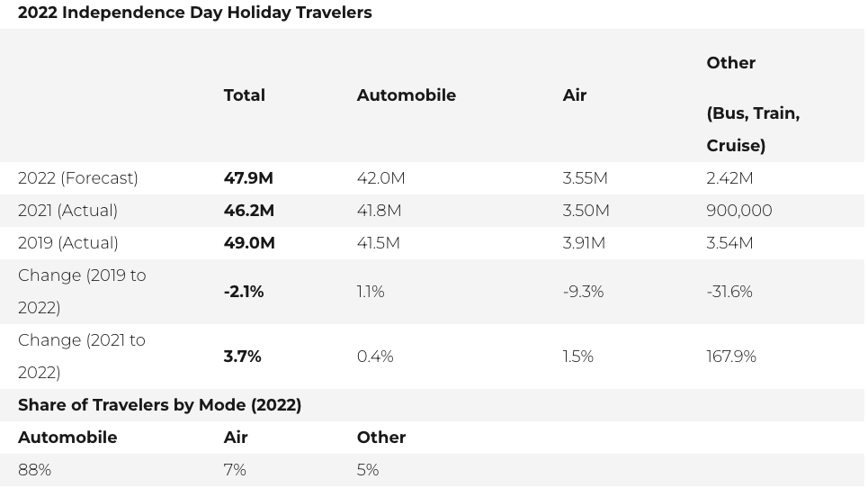Click the 7% air share value

pyautogui.click(x=235, y=470)
